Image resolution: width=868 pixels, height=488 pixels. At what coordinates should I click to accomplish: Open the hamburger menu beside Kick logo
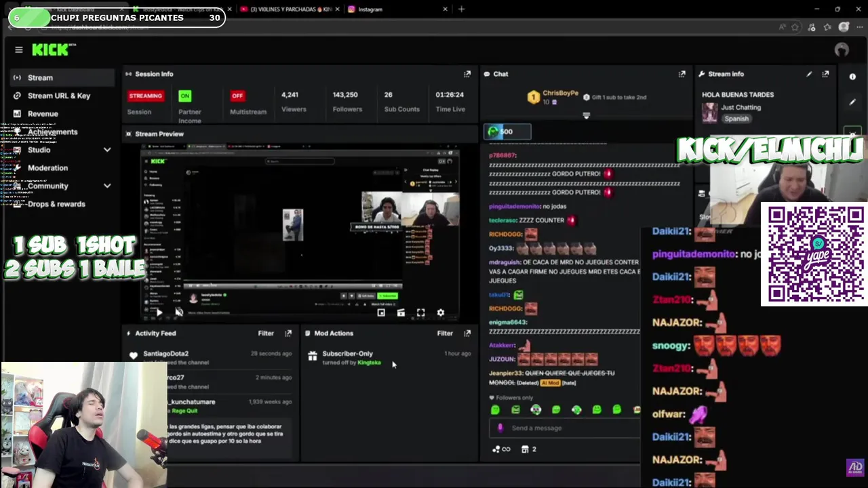coord(19,49)
